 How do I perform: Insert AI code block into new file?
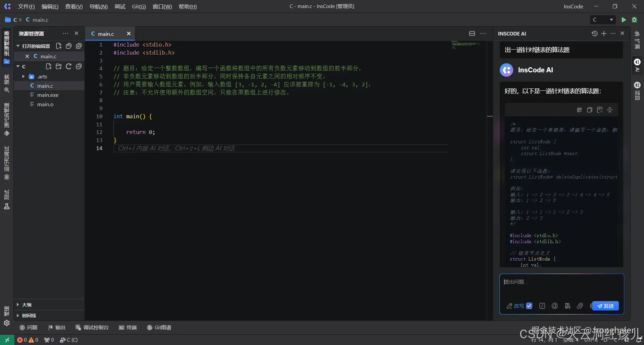point(600,110)
